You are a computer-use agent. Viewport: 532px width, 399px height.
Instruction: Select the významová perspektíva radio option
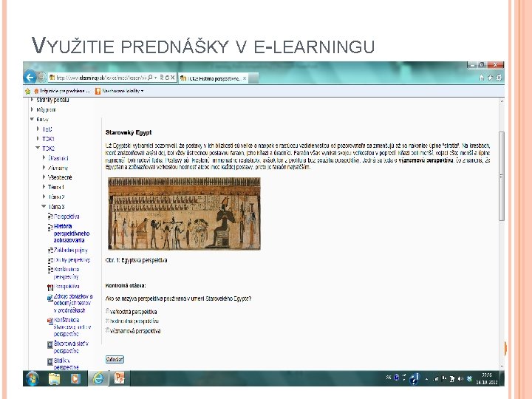(x=108, y=330)
